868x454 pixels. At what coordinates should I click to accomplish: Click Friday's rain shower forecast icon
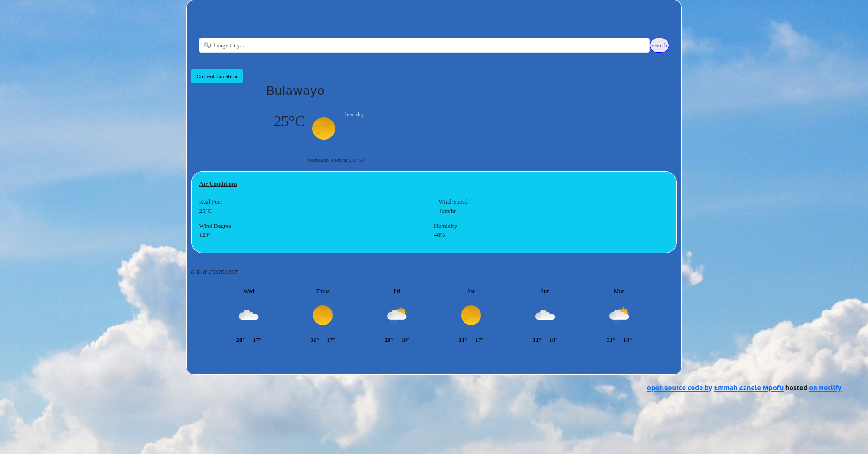(x=396, y=315)
